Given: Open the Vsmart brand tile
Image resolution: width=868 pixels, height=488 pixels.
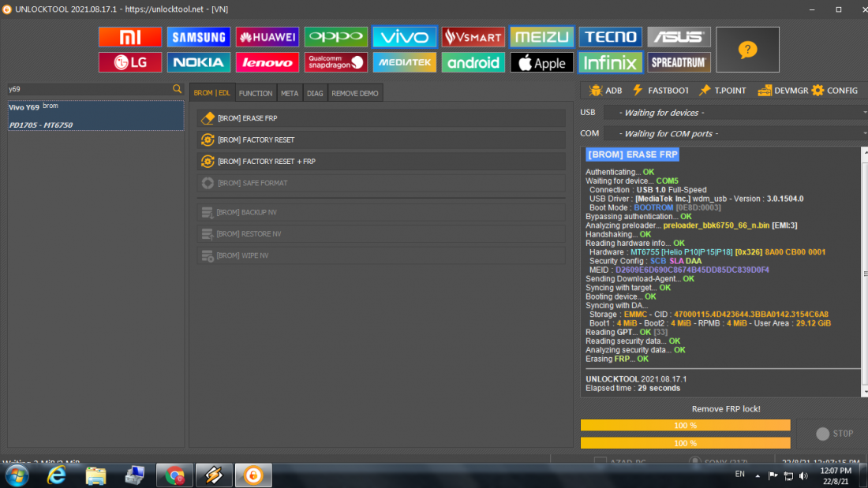Looking at the screenshot, I should click(473, 37).
